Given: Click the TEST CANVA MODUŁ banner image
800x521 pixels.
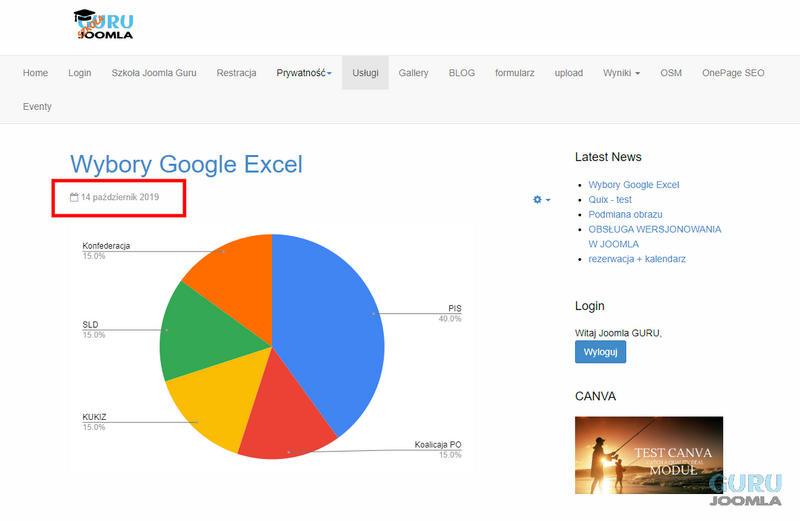Looking at the screenshot, I should [649, 455].
